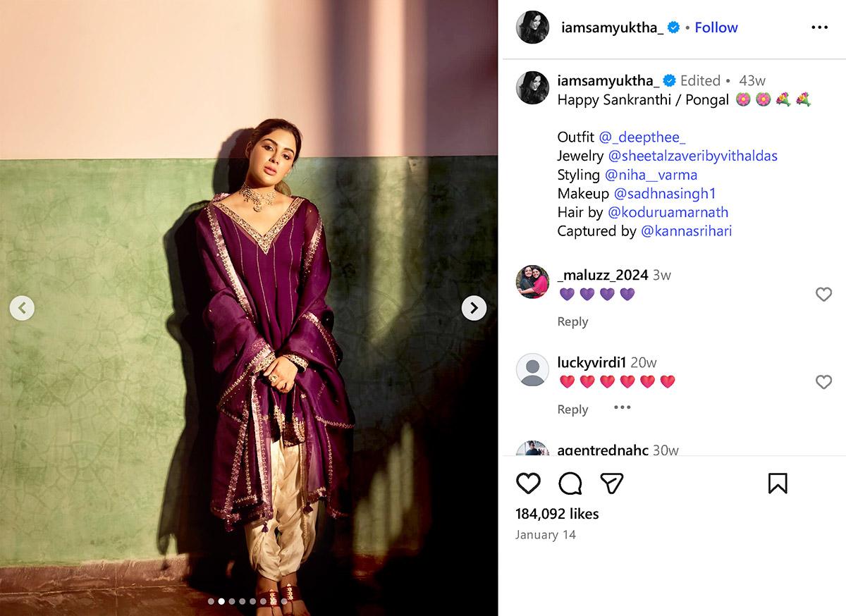Open @_deepthee_ outfit profile link
The image size is (846, 616).
pyautogui.click(x=642, y=137)
